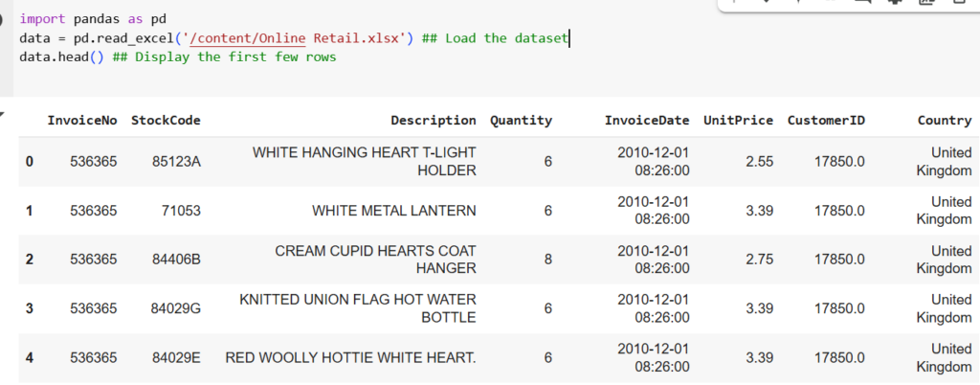Click Quantity value 6 in row 0
Viewport: 980px width, 385px height.
(548, 162)
